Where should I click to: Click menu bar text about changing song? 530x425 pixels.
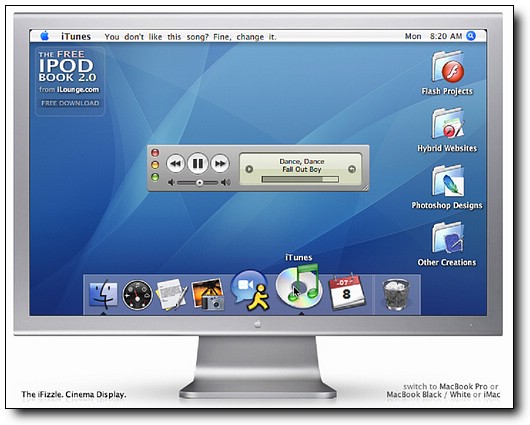pos(190,37)
